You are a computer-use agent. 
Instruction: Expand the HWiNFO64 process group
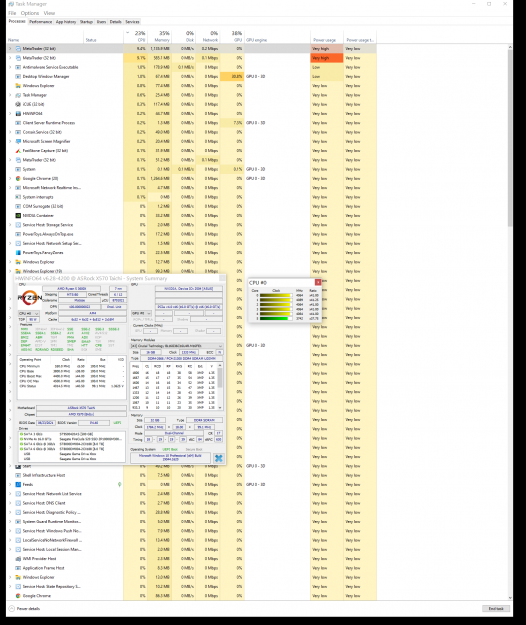pyautogui.click(x=10, y=114)
